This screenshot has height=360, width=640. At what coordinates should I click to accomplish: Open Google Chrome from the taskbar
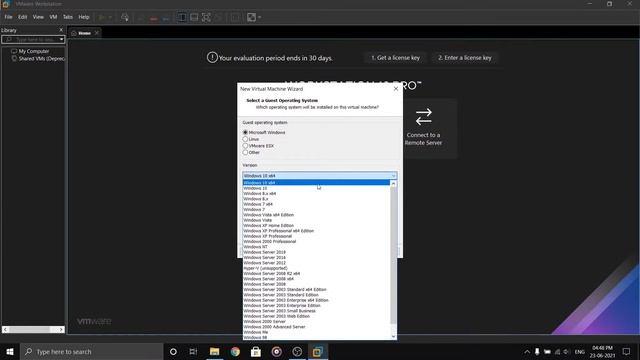235,351
